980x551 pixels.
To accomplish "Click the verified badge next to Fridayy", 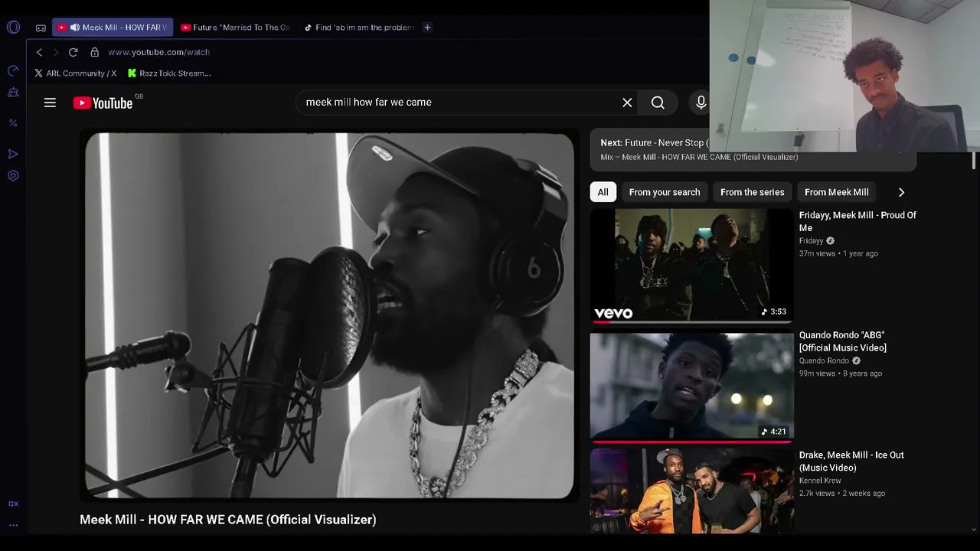I will tap(830, 241).
